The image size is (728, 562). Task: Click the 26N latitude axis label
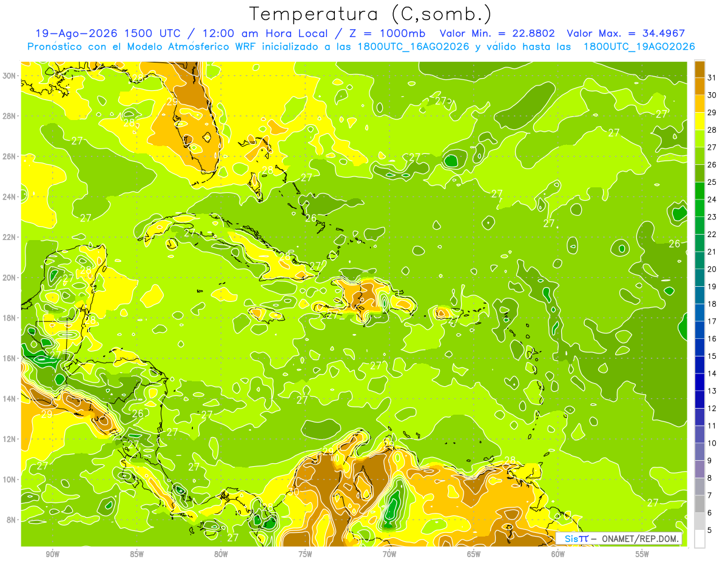point(10,156)
